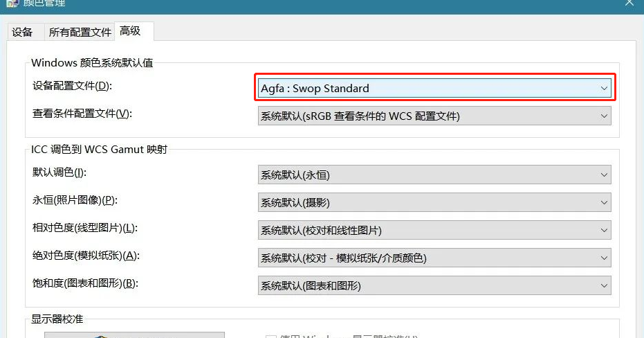Click the 查看条件配置文件(V) label
The width and height of the screenshot is (644, 338).
coord(82,114)
